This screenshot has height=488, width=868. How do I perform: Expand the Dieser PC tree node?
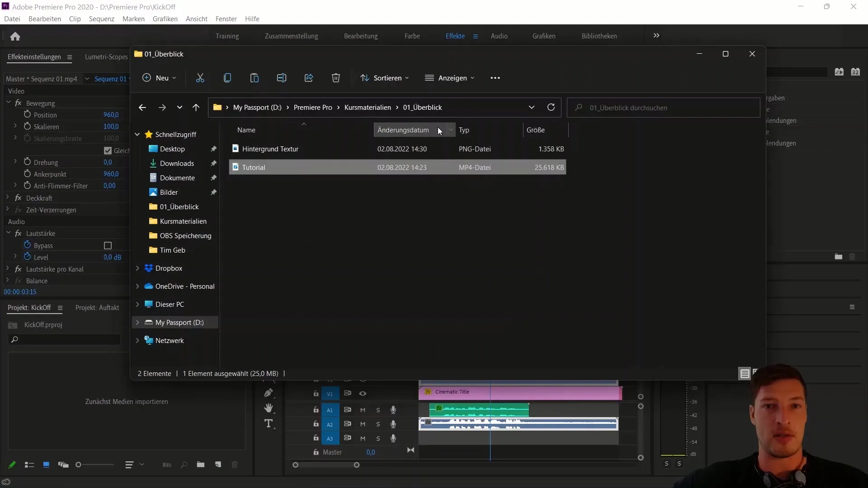[137, 305]
